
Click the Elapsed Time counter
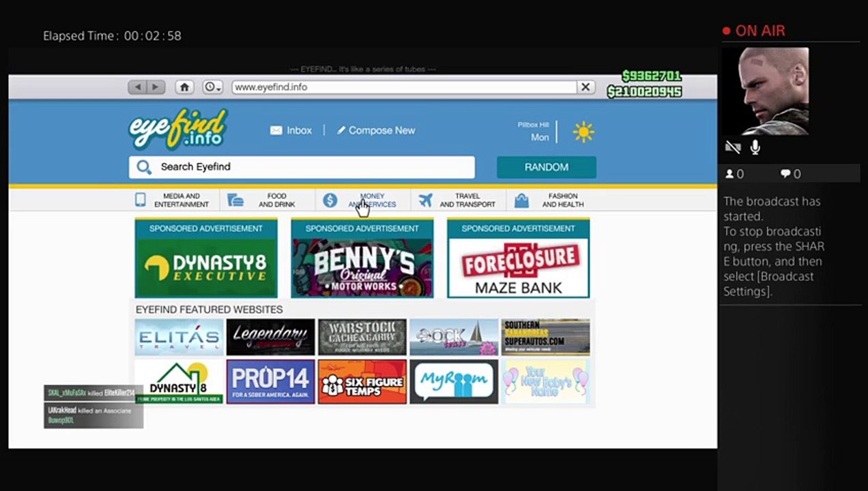tap(112, 35)
